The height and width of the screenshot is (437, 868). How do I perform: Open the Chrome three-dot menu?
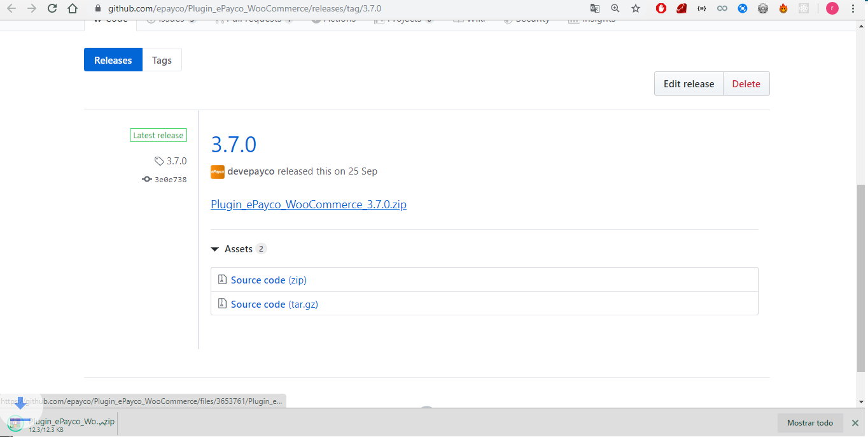point(853,8)
